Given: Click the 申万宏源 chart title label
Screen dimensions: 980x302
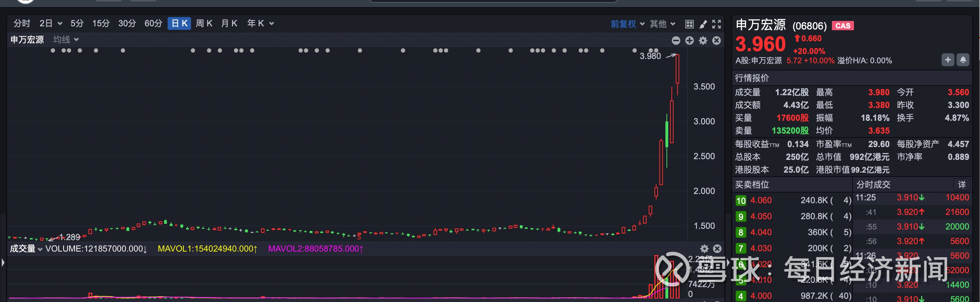Looking at the screenshot, I should 27,39.
